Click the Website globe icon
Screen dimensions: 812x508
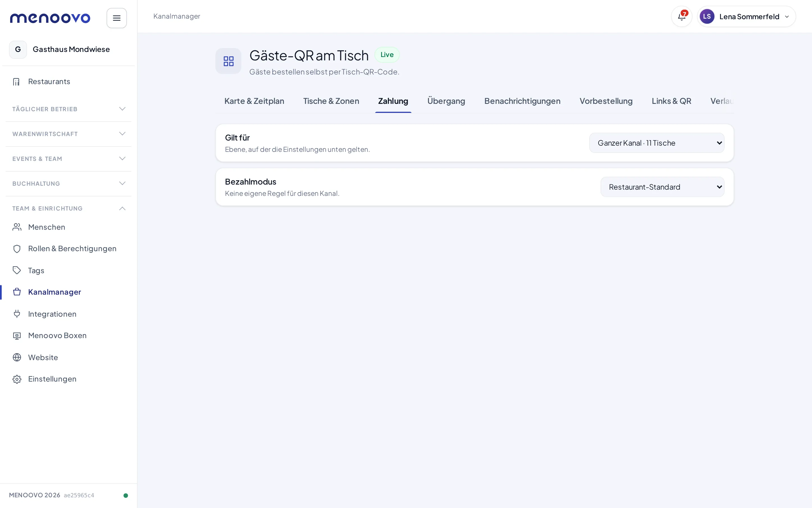tap(17, 357)
